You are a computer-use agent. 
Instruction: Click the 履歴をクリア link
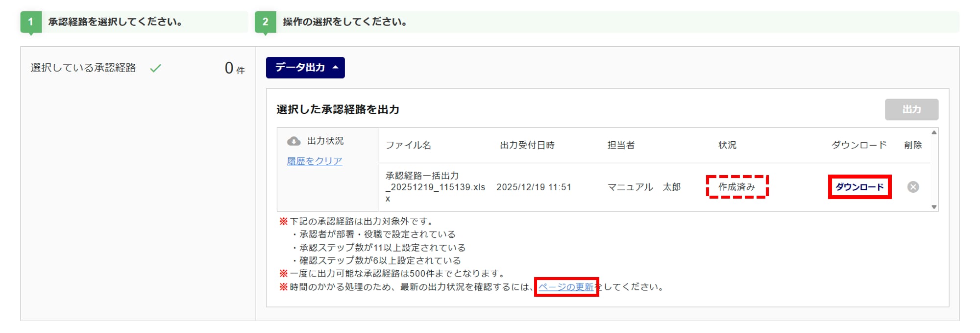click(314, 161)
